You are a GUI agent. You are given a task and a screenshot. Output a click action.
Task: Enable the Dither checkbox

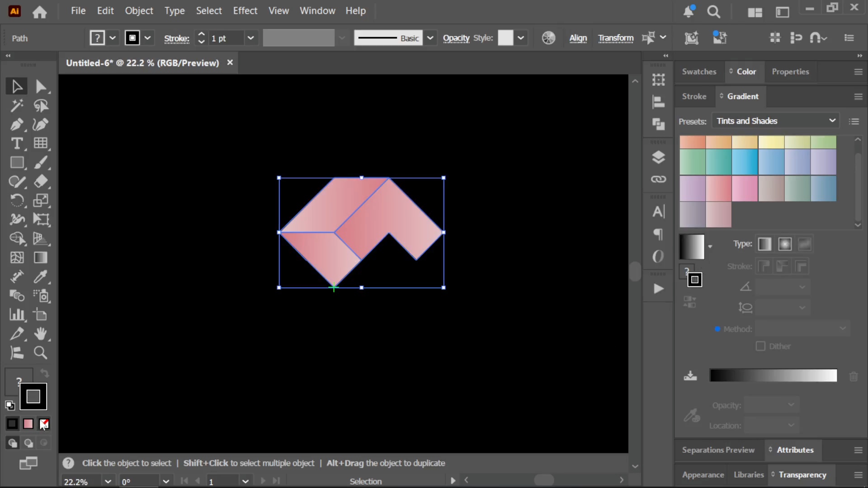click(x=760, y=346)
